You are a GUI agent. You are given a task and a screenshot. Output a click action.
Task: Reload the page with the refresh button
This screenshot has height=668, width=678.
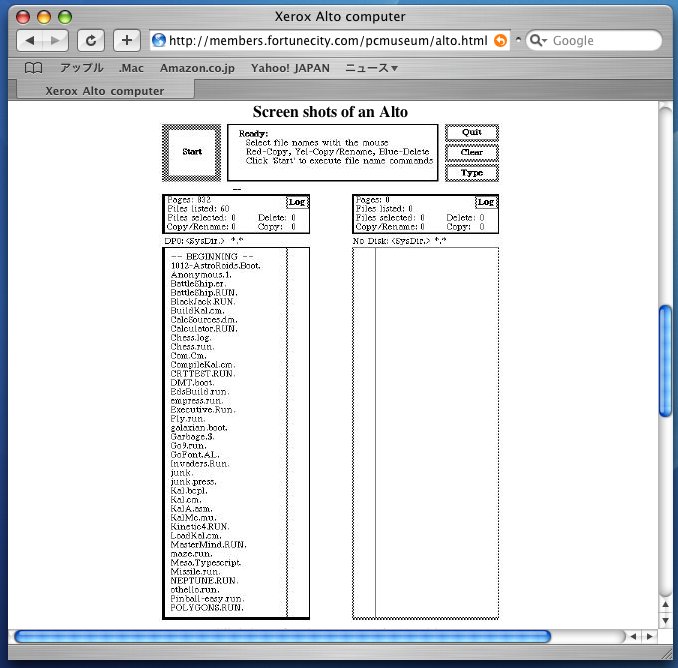[91, 41]
